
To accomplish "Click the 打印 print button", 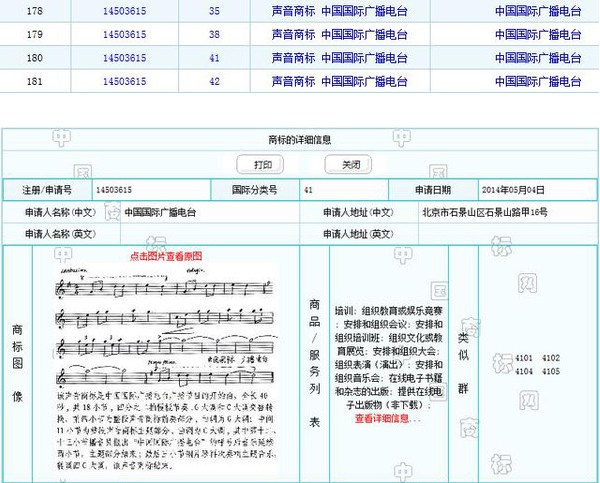I will coord(260,165).
